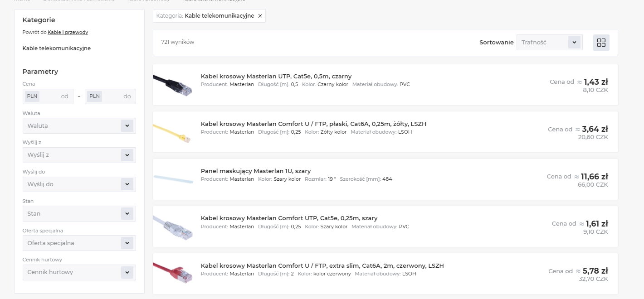Screen dimensions: 644x299
Task: Click the minimum price 'od' field
Action: (48, 96)
